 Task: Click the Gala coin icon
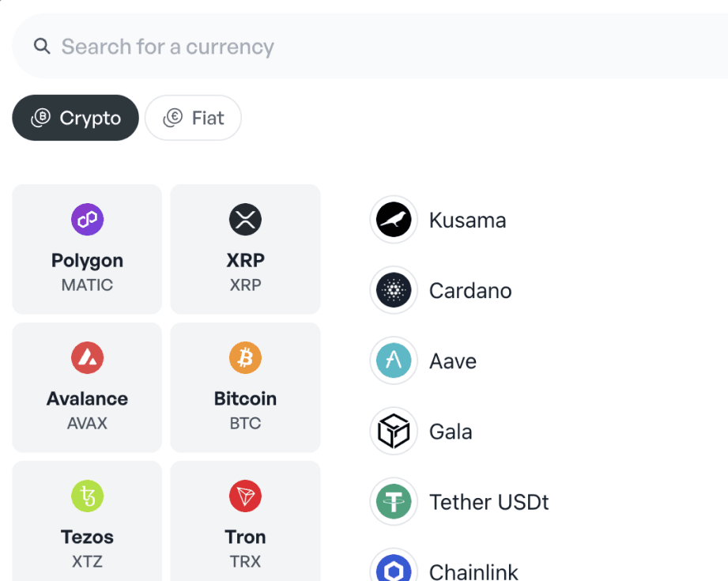pyautogui.click(x=393, y=431)
